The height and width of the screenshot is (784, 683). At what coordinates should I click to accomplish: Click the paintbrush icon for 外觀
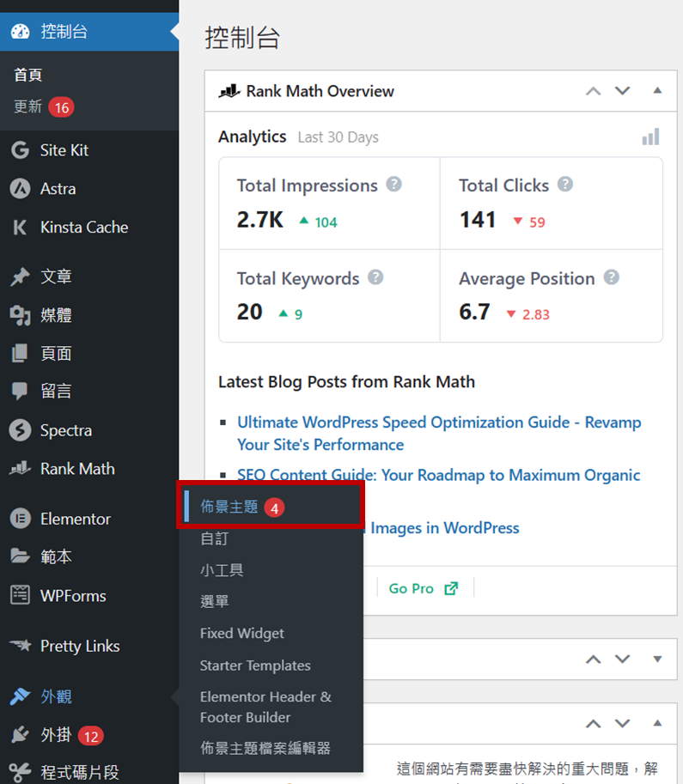(x=20, y=696)
